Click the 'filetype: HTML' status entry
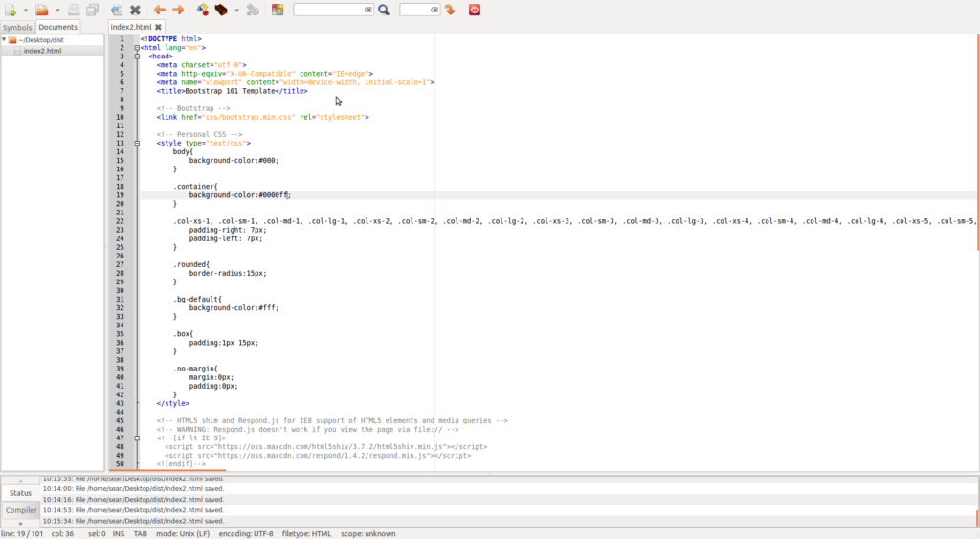 click(x=307, y=534)
